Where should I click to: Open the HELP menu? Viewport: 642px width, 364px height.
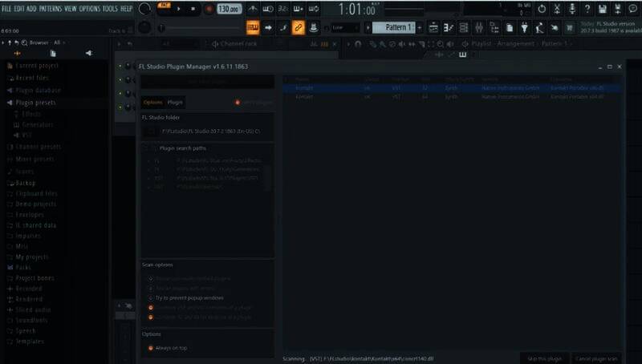(126, 9)
